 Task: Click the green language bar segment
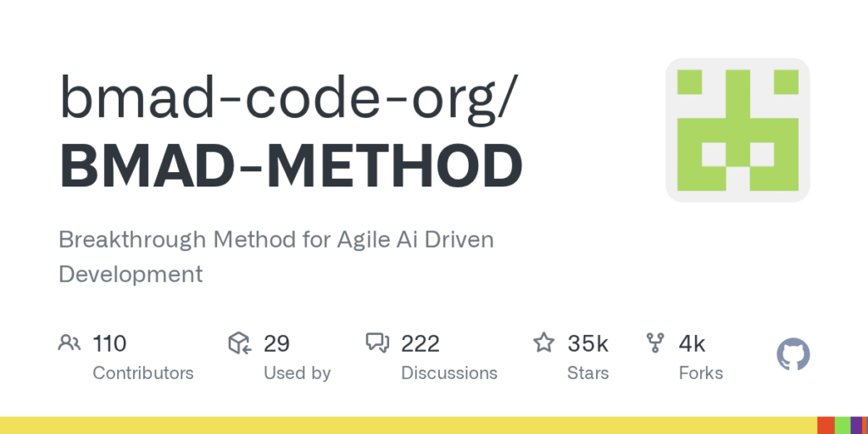(x=843, y=426)
